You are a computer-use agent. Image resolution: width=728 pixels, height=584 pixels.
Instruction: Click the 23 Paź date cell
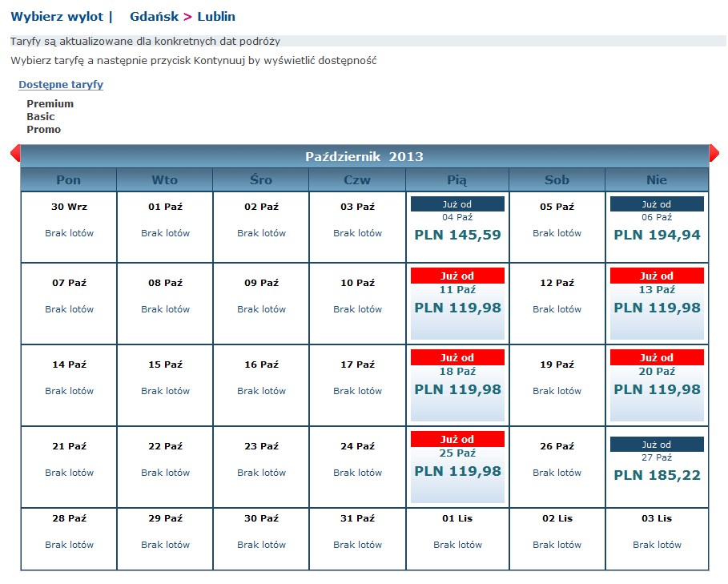[x=261, y=467]
